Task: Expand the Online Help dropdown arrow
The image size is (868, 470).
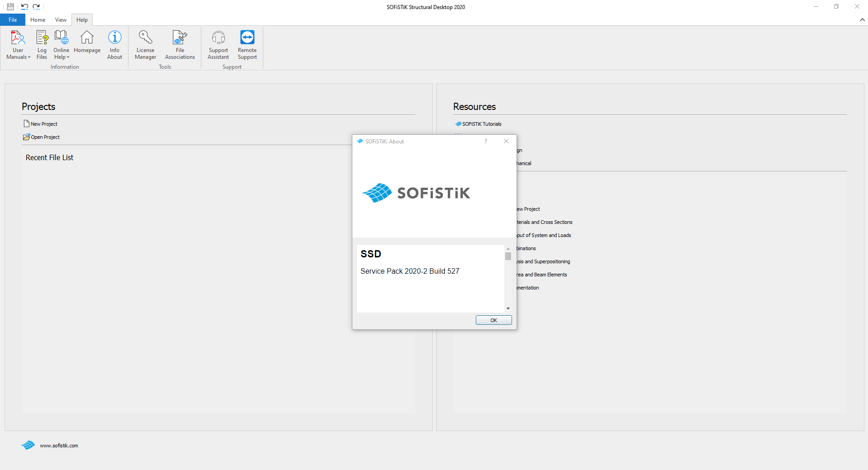Action: (68, 57)
